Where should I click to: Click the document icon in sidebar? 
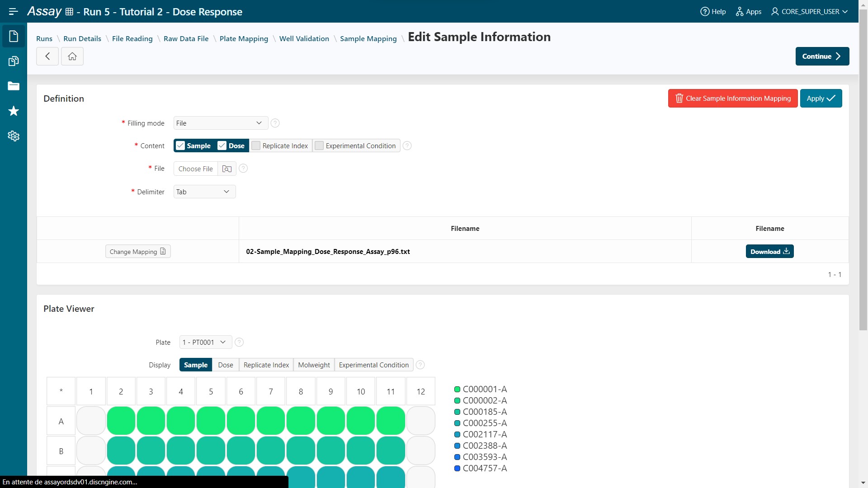click(14, 36)
